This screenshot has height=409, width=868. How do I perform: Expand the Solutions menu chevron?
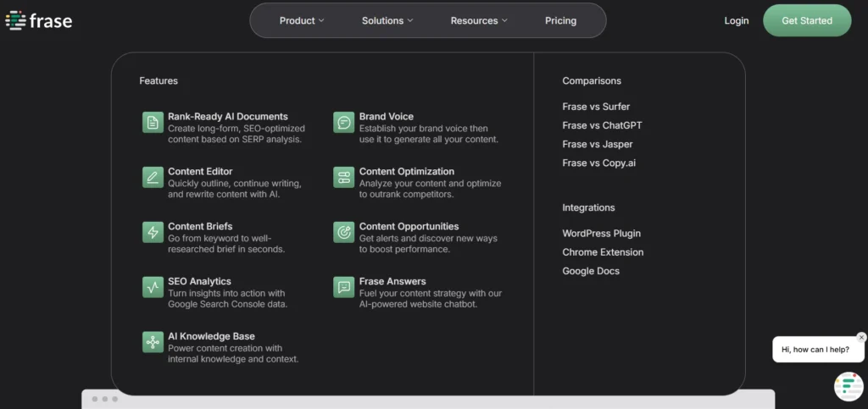tap(410, 20)
